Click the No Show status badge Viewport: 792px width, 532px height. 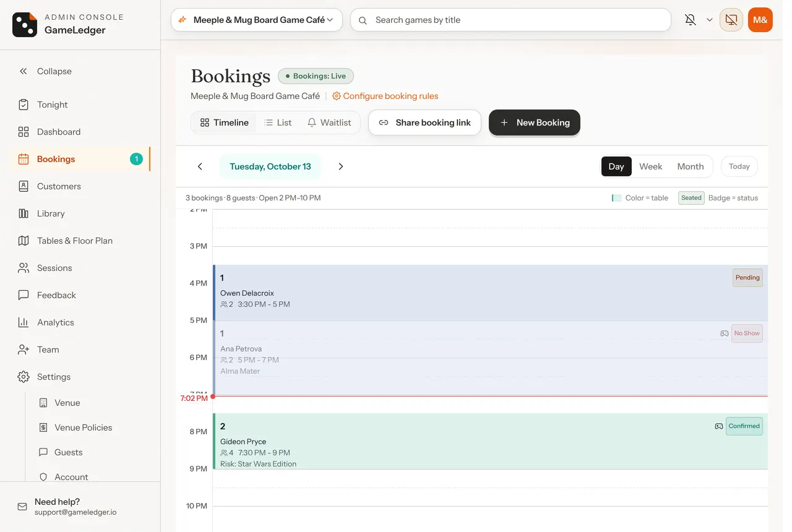(747, 333)
